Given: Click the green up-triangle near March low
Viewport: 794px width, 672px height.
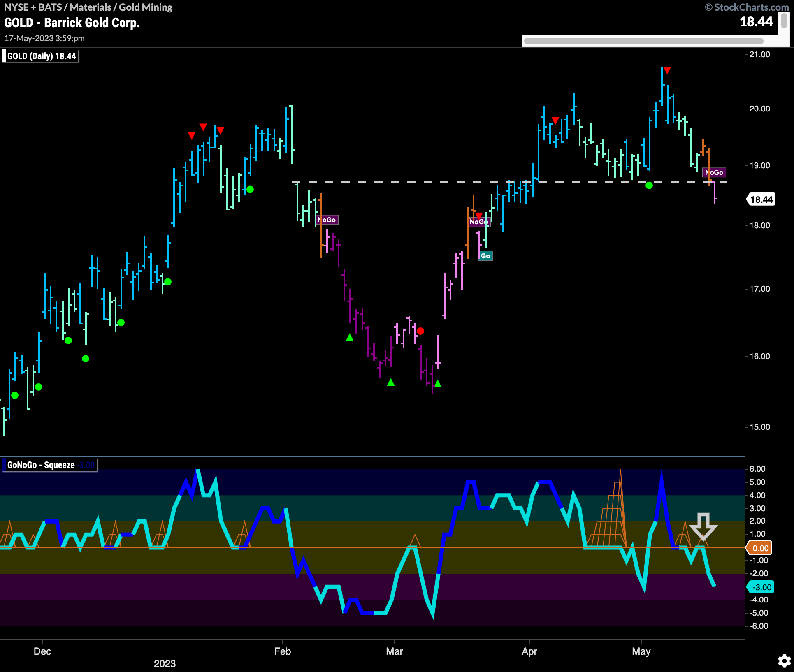Looking at the screenshot, I should (438, 384).
